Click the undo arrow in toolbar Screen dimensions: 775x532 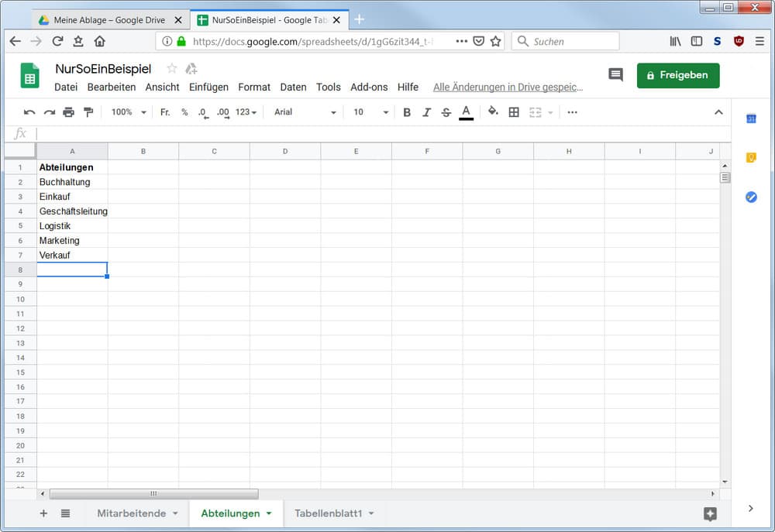tap(29, 112)
